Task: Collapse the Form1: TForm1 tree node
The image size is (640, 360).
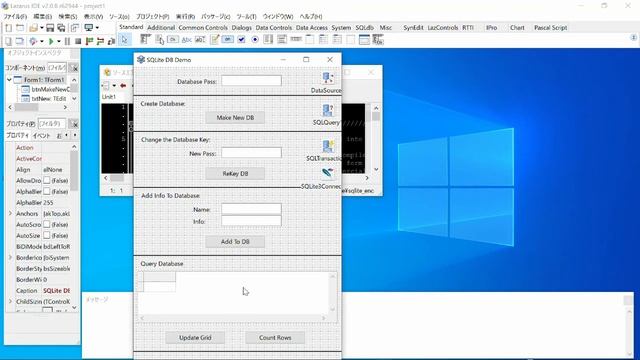Action: (x=9, y=80)
